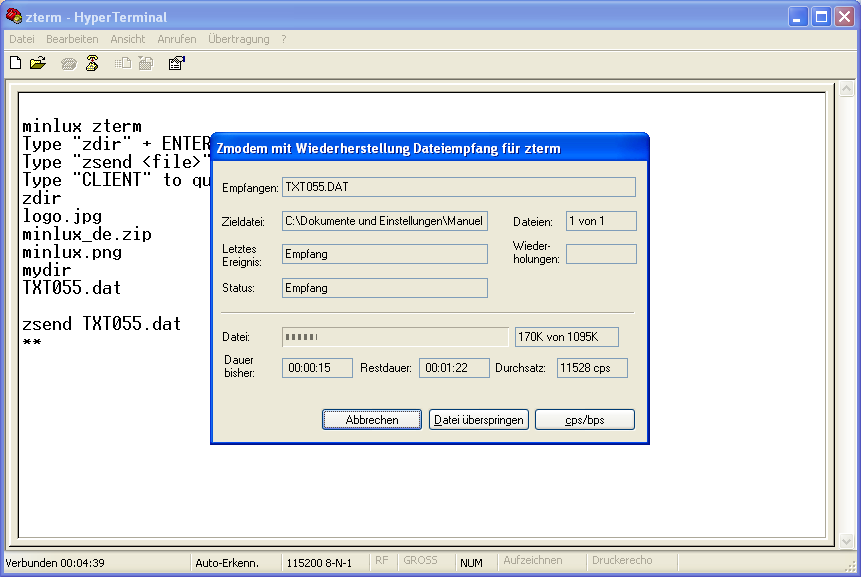Open the ? help menu

tap(283, 39)
